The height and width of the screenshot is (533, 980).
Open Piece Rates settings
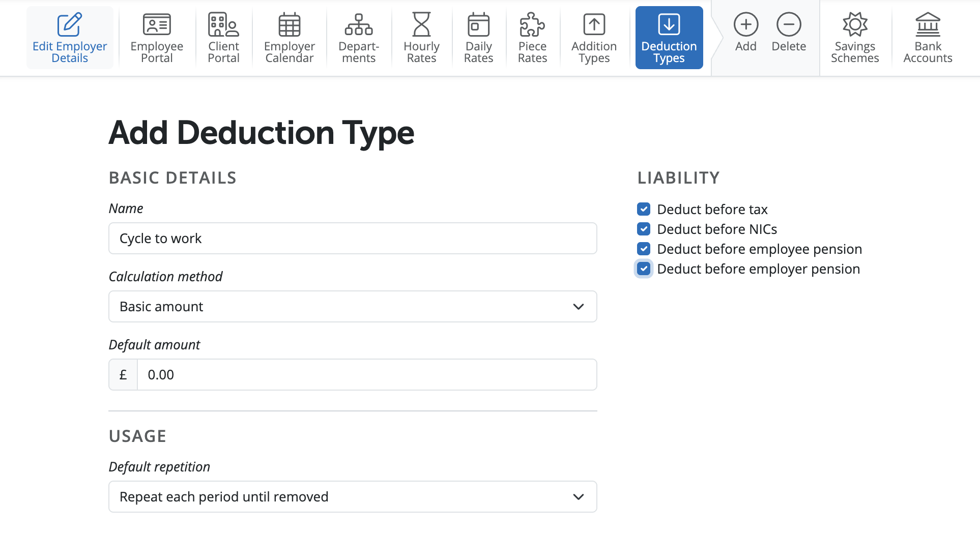pos(532,38)
